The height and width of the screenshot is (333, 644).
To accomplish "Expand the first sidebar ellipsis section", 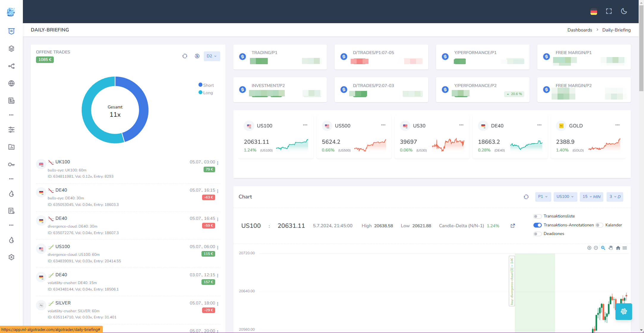I will (11, 115).
